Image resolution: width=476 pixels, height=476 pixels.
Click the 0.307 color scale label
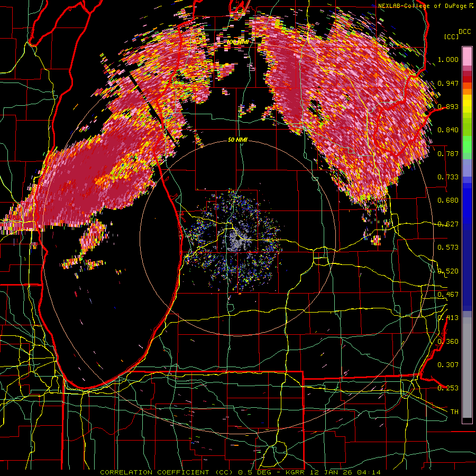click(448, 365)
